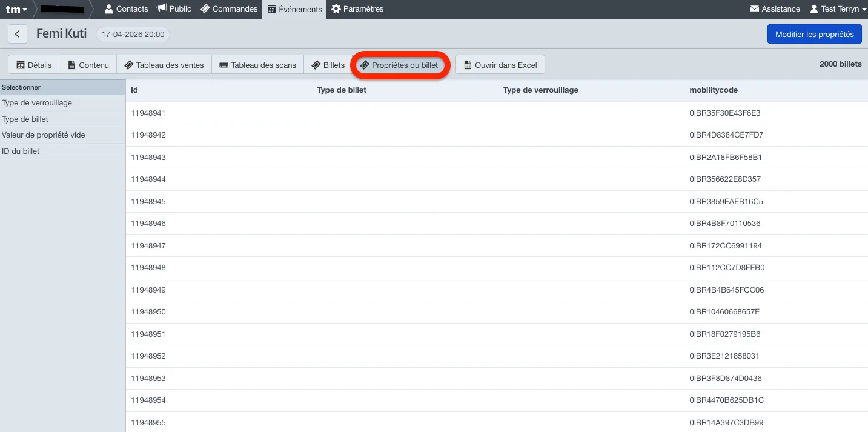Image resolution: width=868 pixels, height=432 pixels.
Task: Click the mobilitycode column header
Action: (714, 90)
